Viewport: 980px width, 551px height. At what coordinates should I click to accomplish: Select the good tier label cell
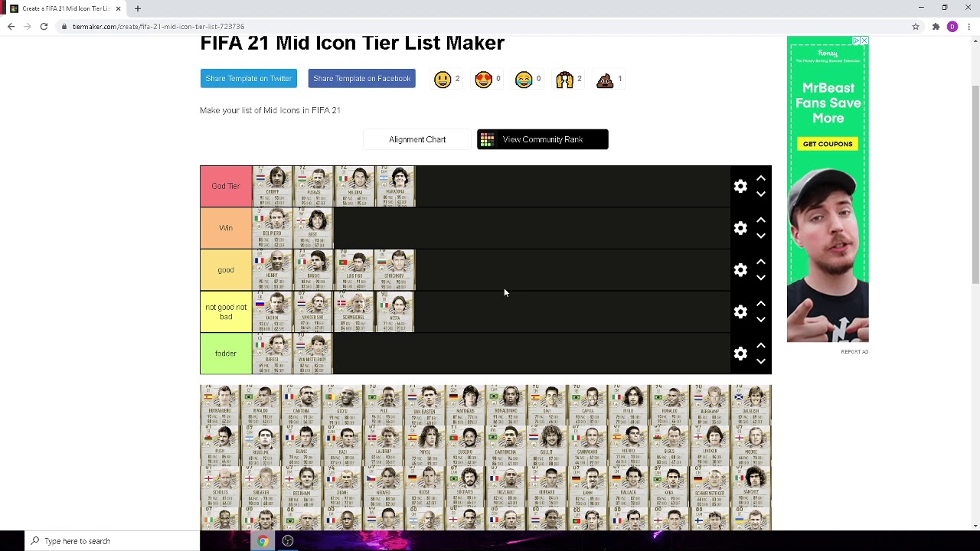point(226,270)
